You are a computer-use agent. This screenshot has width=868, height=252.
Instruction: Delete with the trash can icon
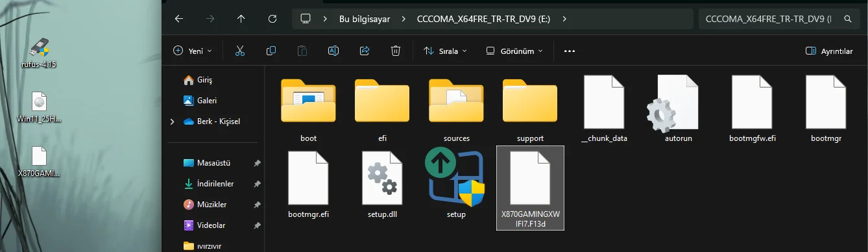(x=396, y=51)
